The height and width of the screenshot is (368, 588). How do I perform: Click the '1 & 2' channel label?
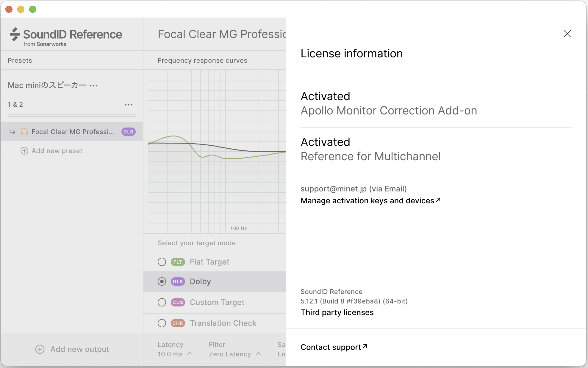(15, 105)
